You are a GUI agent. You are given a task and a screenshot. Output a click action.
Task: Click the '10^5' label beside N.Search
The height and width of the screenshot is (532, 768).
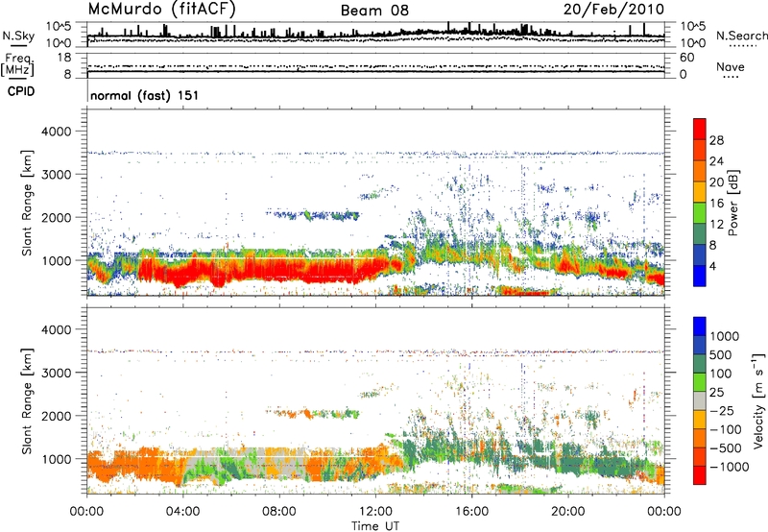pyautogui.click(x=692, y=26)
